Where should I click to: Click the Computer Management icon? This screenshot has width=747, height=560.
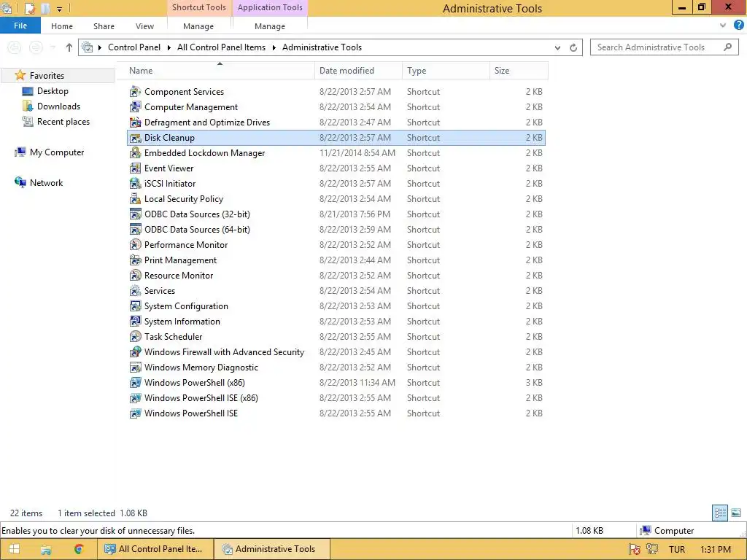point(135,106)
